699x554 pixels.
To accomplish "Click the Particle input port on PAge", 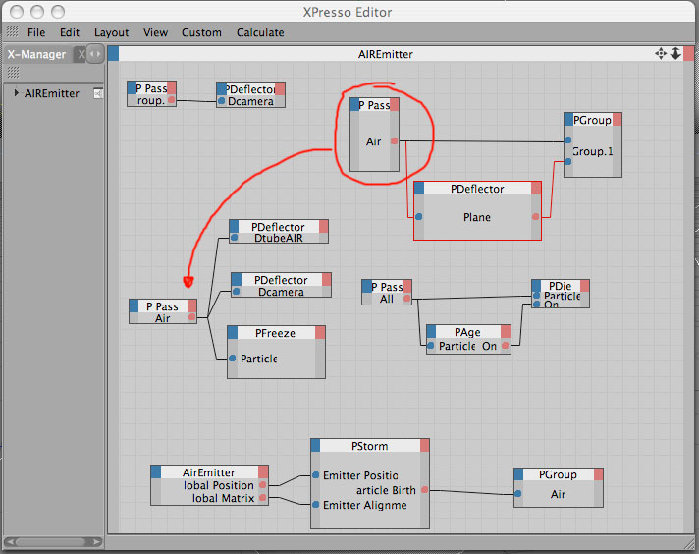I will 431,345.
